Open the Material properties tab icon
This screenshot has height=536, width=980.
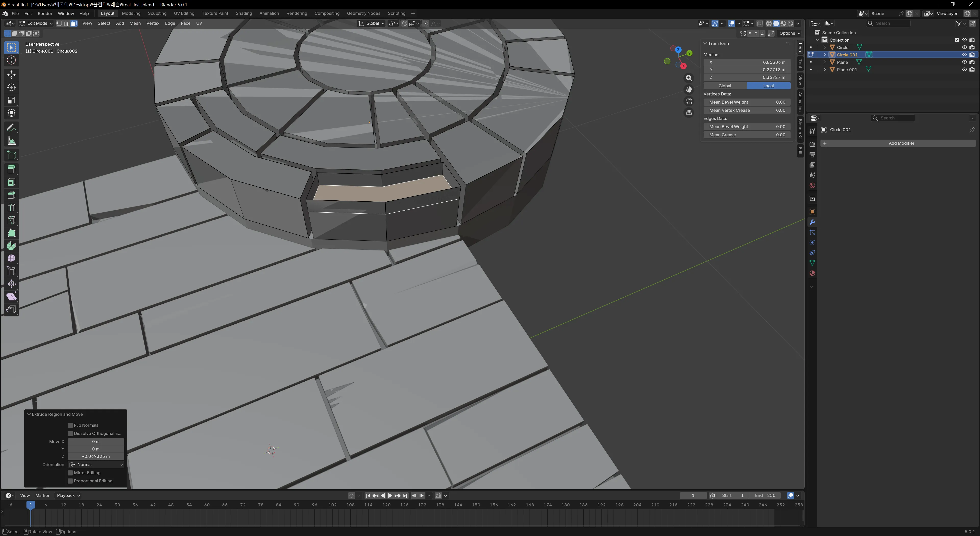coord(812,273)
